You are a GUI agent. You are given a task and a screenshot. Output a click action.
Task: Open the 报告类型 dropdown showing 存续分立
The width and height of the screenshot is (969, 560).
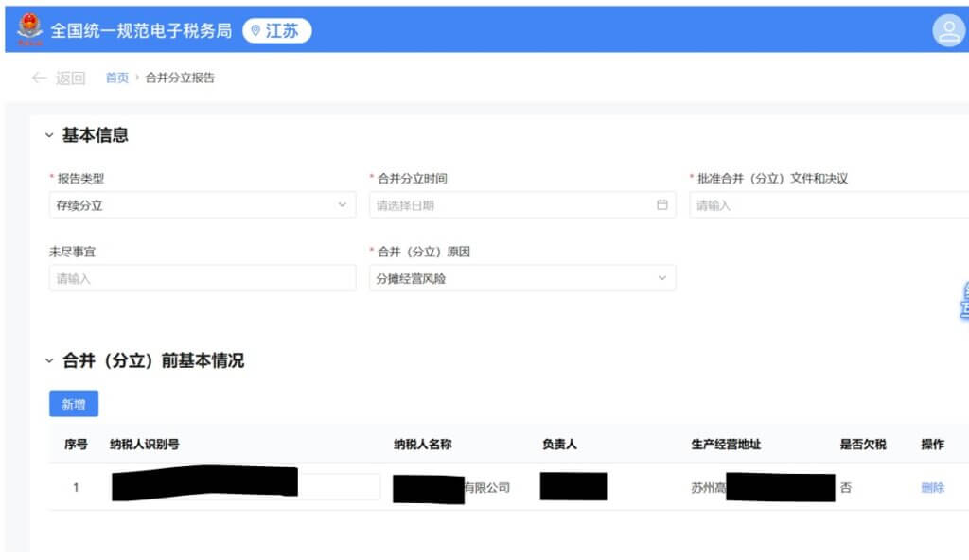(x=202, y=205)
